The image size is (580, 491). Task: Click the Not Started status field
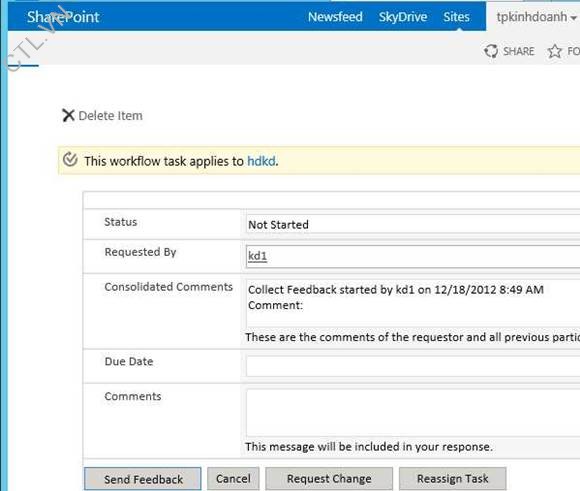click(413, 224)
